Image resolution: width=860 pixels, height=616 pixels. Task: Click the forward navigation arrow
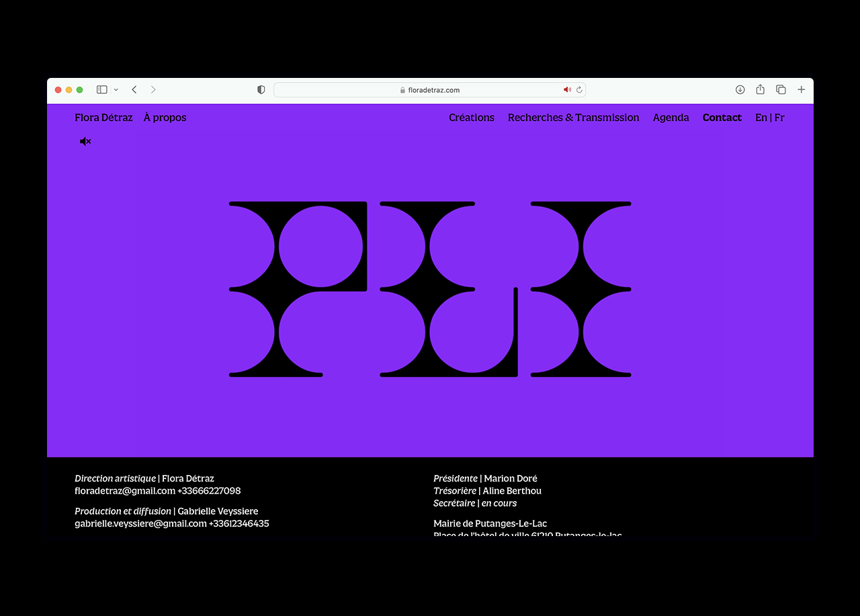click(153, 89)
